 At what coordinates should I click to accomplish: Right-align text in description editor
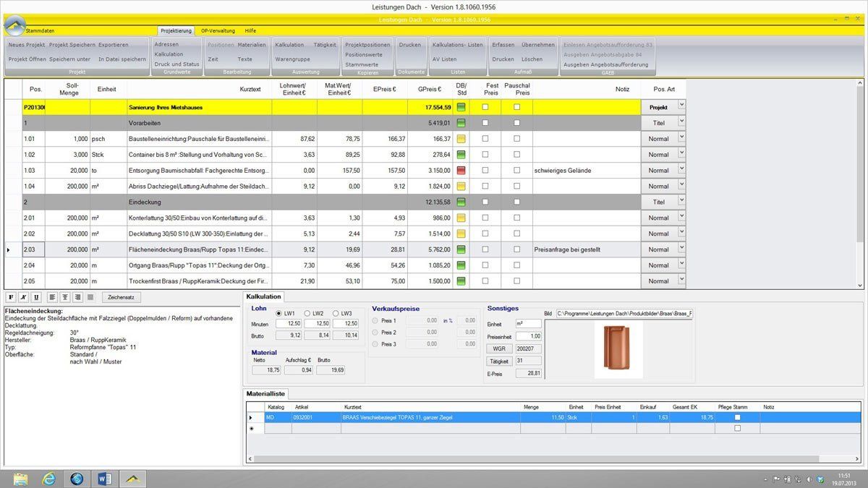coord(77,297)
